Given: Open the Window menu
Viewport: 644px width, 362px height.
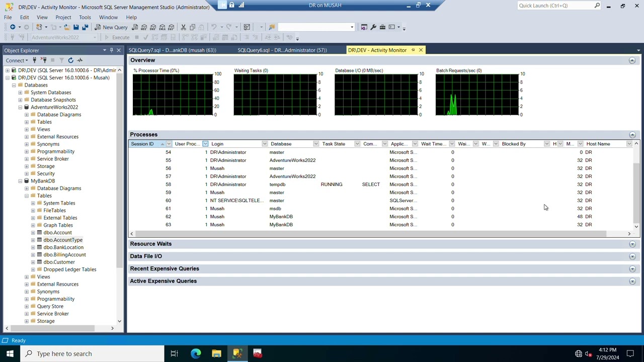Looking at the screenshot, I should point(108,17).
